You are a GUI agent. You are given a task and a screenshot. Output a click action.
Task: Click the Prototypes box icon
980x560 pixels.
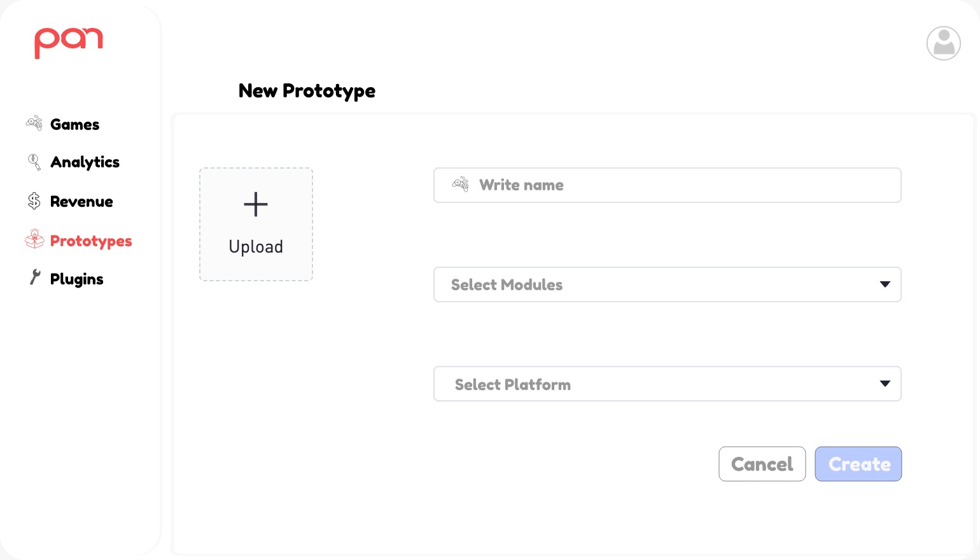34,239
